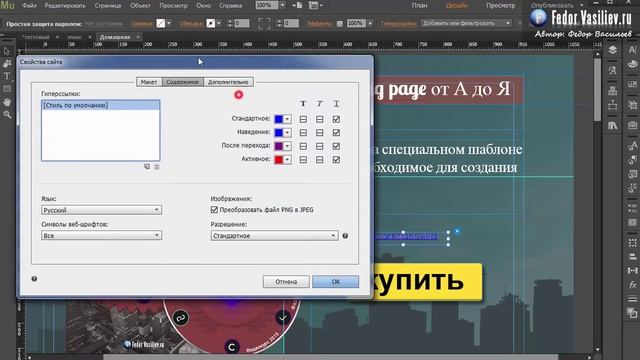Click the help icon at dialog bottom-left
640x360 pixels.
pos(34,279)
